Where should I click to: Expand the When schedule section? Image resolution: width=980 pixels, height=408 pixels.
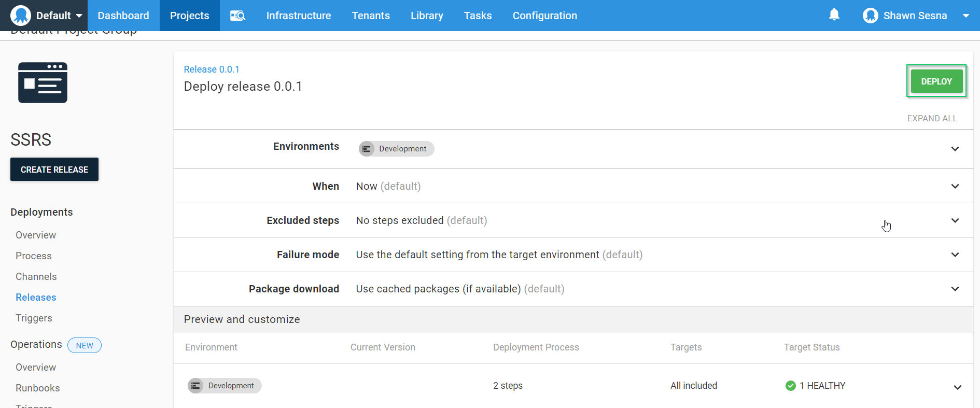point(955,186)
